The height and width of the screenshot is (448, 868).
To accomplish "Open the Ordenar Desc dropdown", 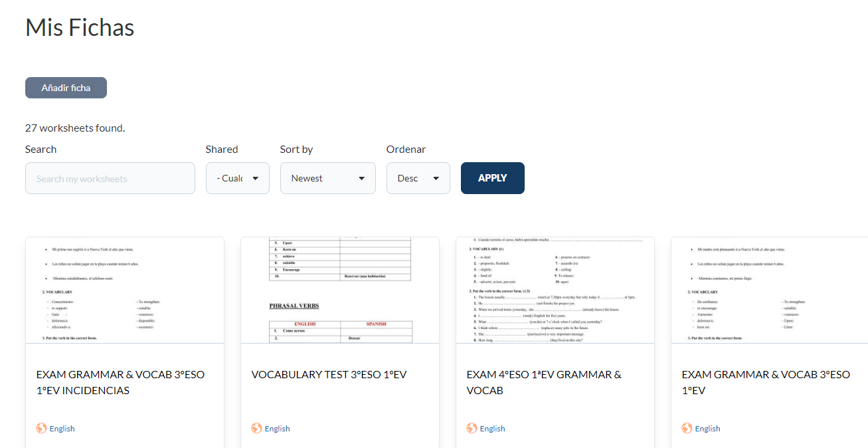I will (x=418, y=178).
